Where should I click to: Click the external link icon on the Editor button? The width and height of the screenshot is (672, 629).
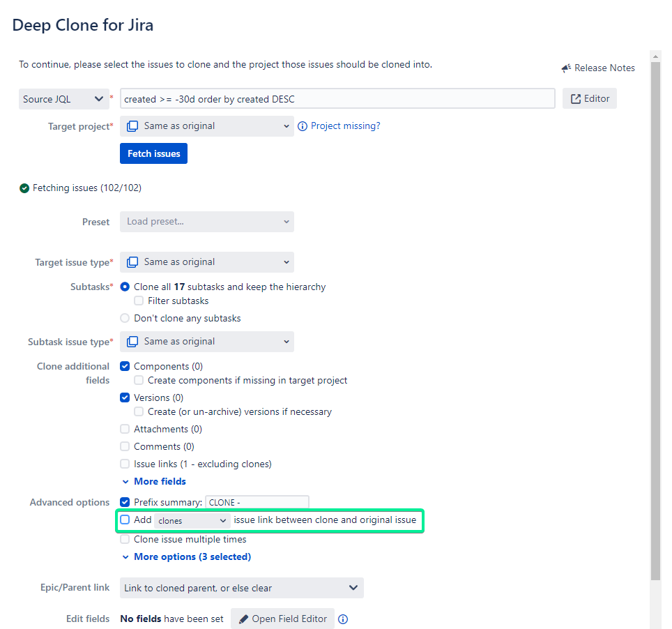[576, 99]
